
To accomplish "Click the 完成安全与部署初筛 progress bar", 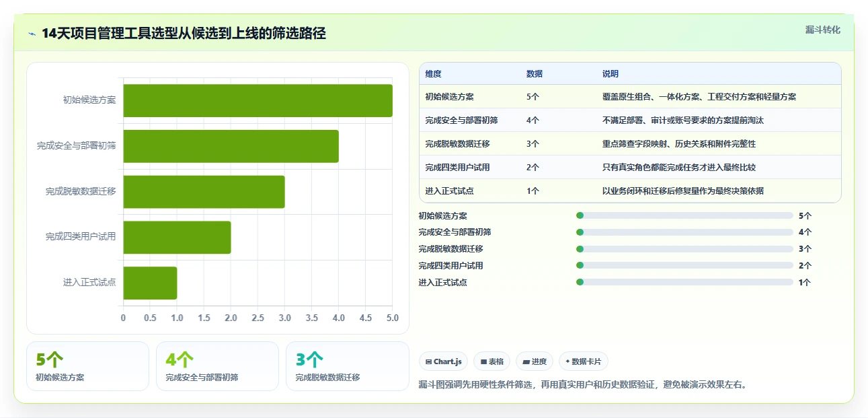I will [684, 232].
